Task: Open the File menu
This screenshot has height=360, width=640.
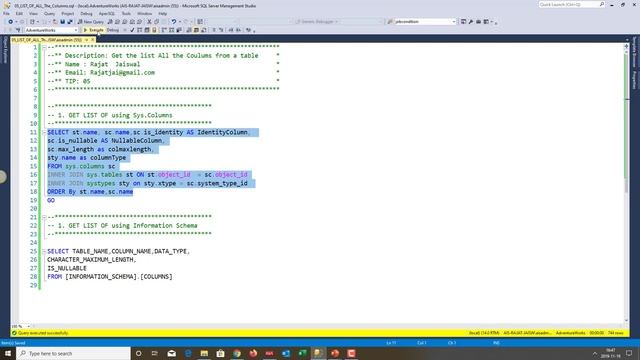Action: tap(7, 13)
